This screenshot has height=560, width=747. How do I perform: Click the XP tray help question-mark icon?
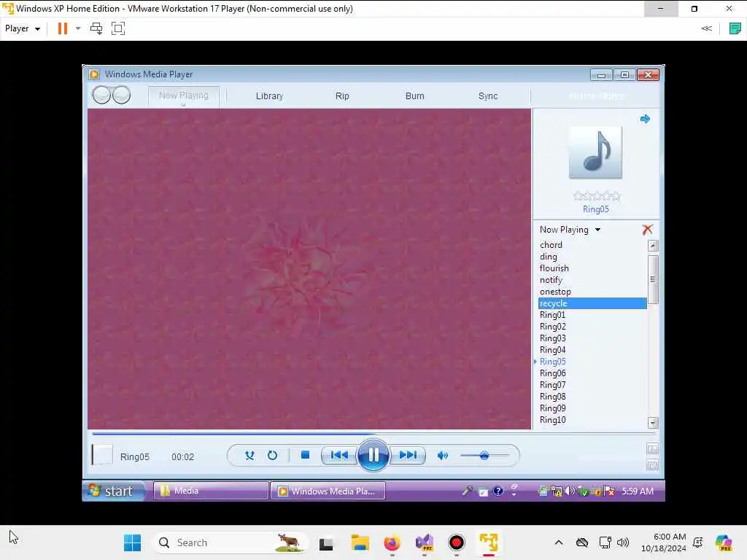498,491
